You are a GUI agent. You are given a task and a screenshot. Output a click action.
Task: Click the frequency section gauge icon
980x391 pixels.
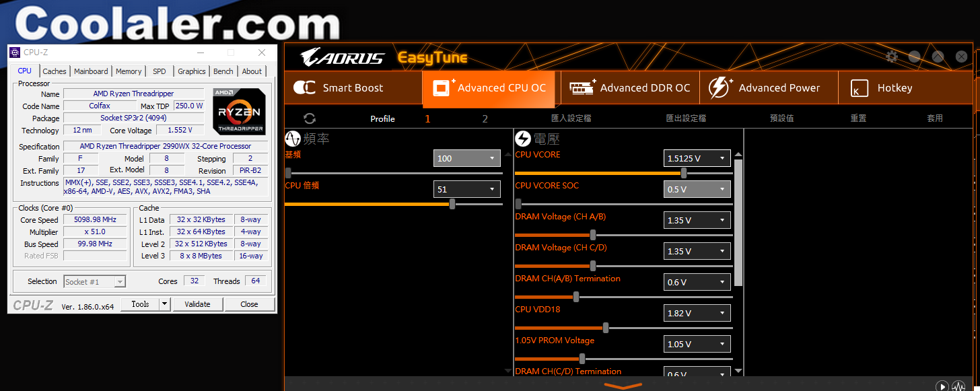[293, 139]
